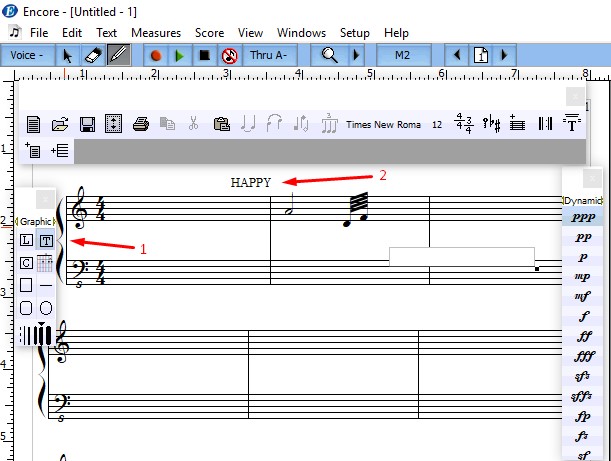The image size is (611, 461).
Task: Go to the next page
Action: pos(504,55)
